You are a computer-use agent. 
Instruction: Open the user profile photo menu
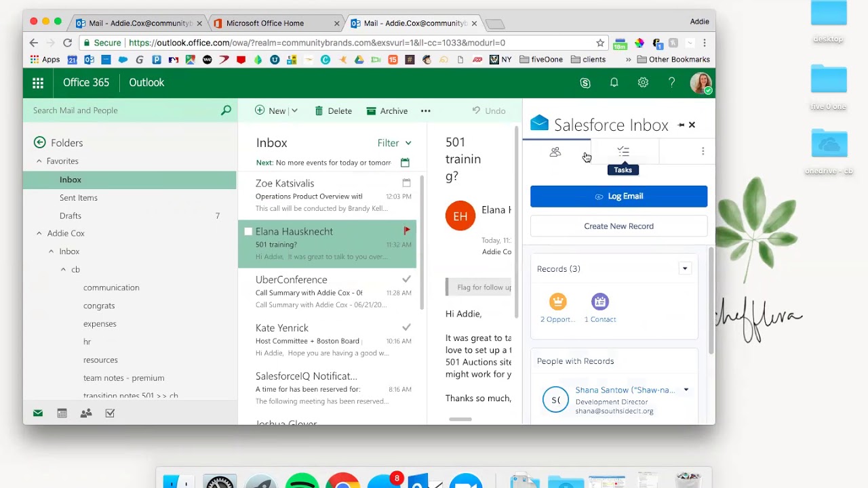pyautogui.click(x=701, y=83)
